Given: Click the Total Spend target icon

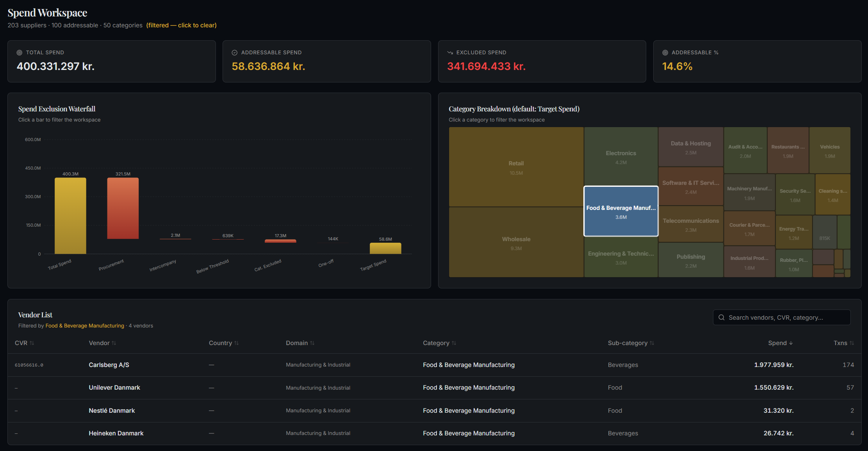Looking at the screenshot, I should pyautogui.click(x=19, y=53).
